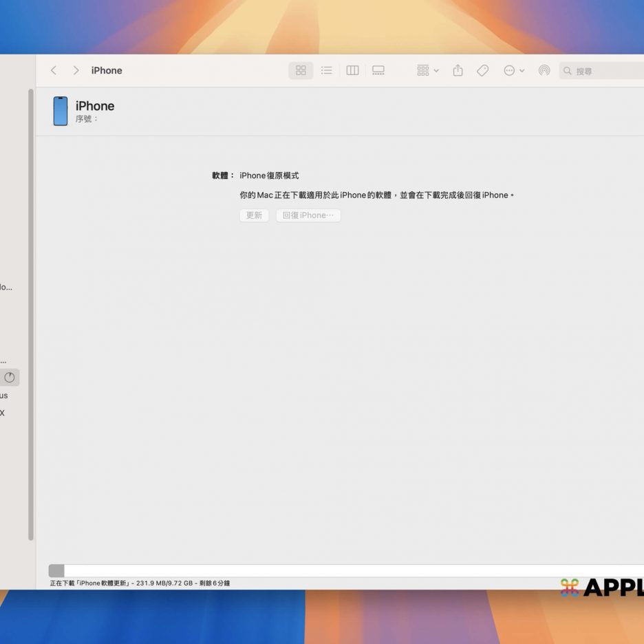644x644 pixels.
Task: Go forward with the right chevron
Action: pos(76,70)
